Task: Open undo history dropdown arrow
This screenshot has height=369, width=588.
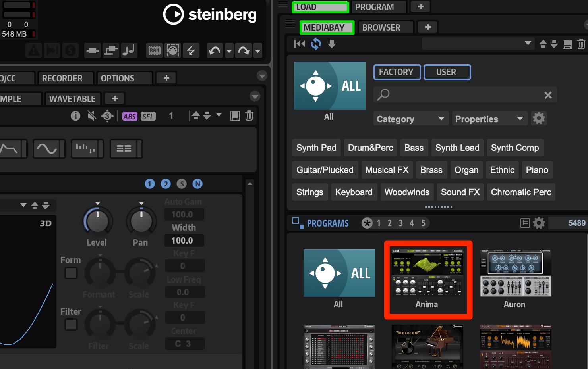Action: point(229,51)
